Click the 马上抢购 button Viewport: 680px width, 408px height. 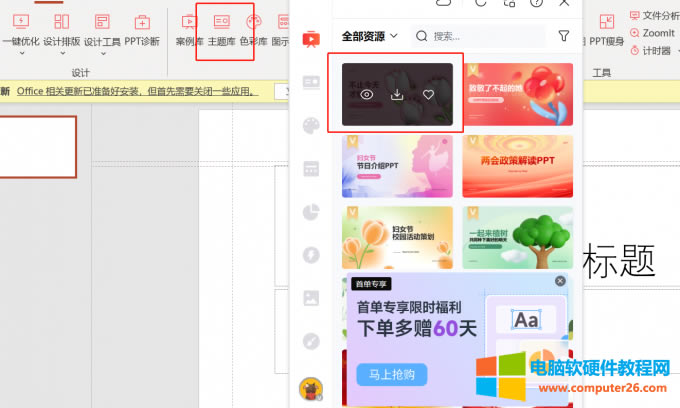[x=391, y=374]
